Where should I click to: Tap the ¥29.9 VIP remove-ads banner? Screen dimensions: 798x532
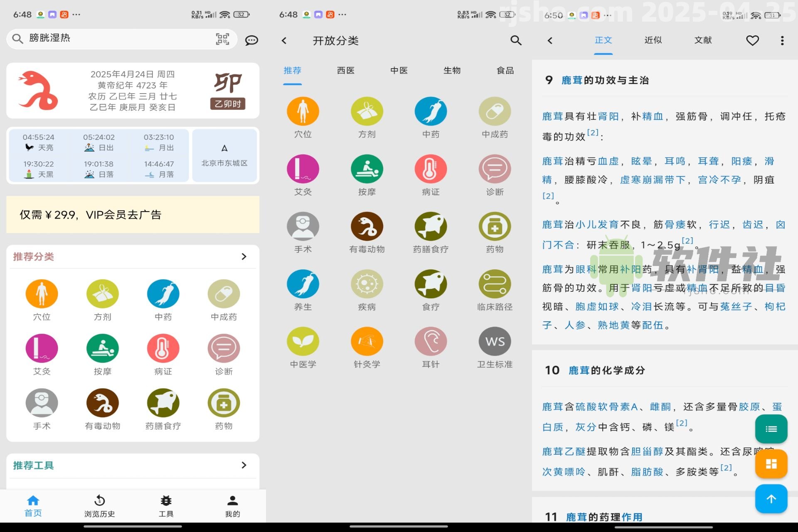click(x=132, y=214)
